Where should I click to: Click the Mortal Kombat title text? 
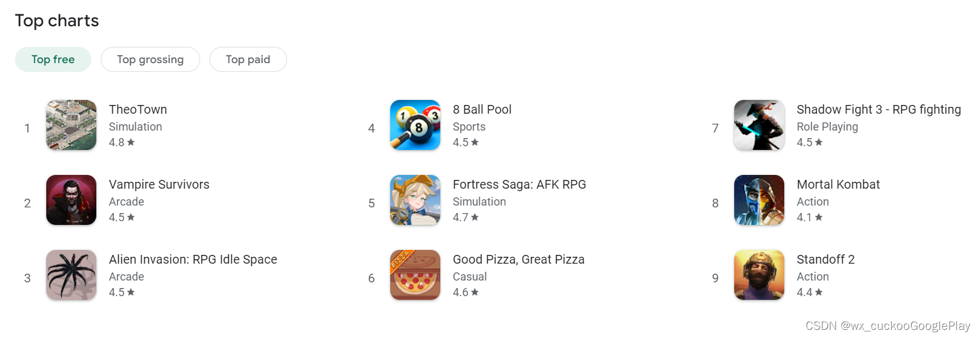click(x=838, y=184)
